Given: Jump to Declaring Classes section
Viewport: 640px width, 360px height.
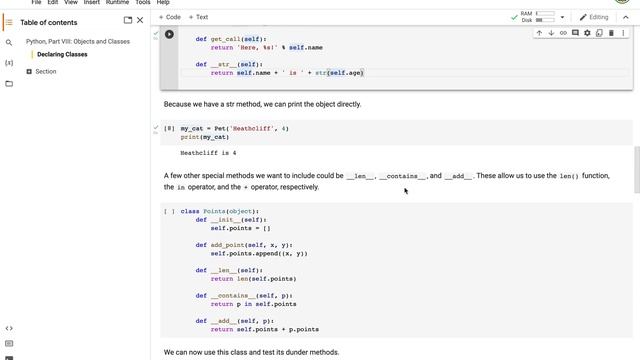Looking at the screenshot, I should point(62,54).
